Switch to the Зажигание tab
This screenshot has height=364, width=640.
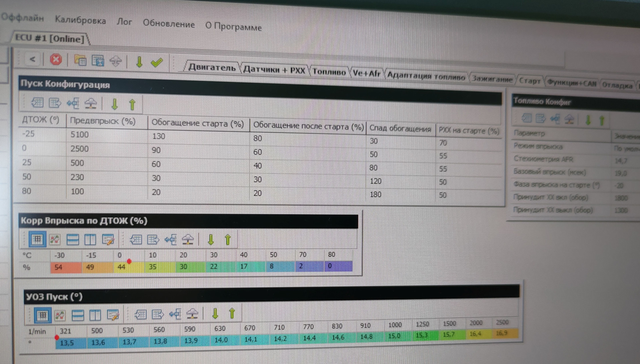click(492, 79)
